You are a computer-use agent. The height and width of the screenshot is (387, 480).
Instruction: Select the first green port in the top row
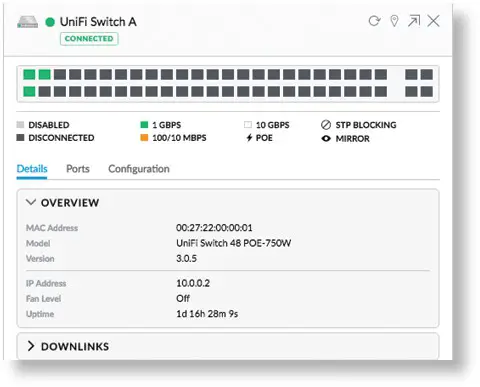29,74
